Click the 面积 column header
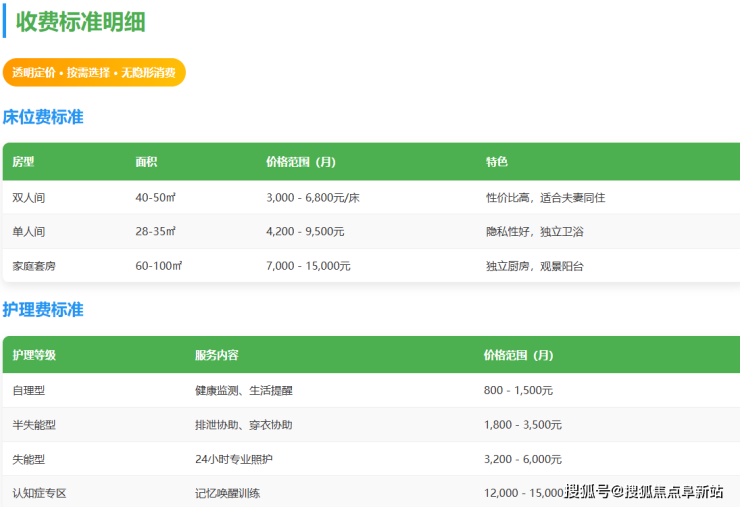The width and height of the screenshot is (740, 507). point(146,162)
